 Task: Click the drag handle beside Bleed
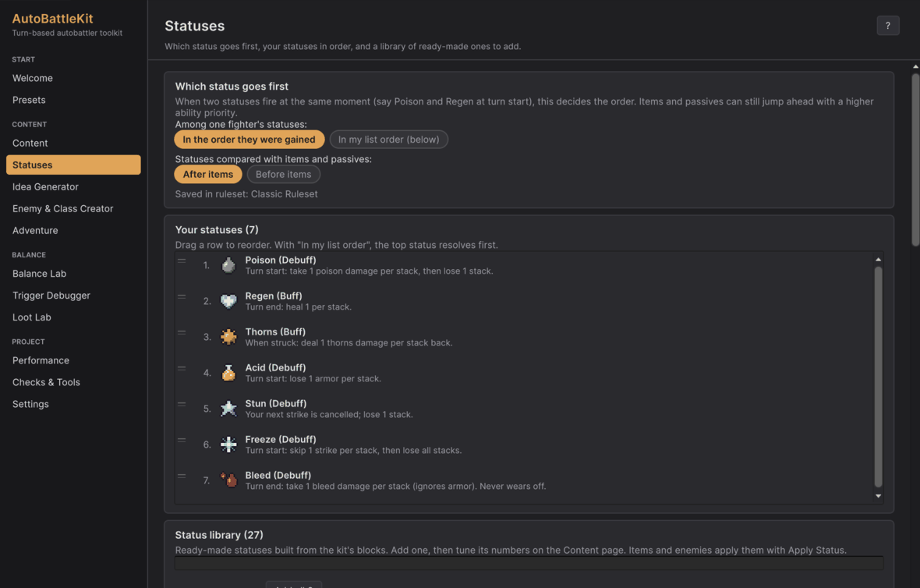182,476
